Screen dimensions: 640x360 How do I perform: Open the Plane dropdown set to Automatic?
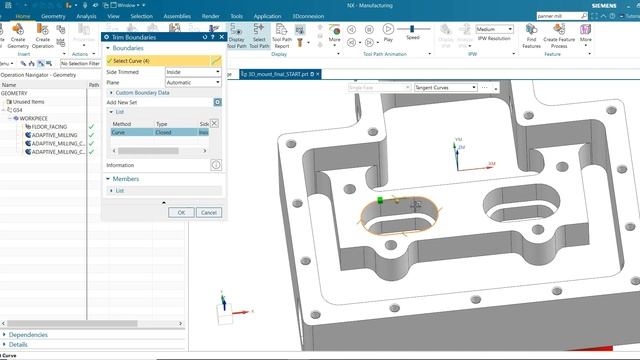tap(193, 82)
